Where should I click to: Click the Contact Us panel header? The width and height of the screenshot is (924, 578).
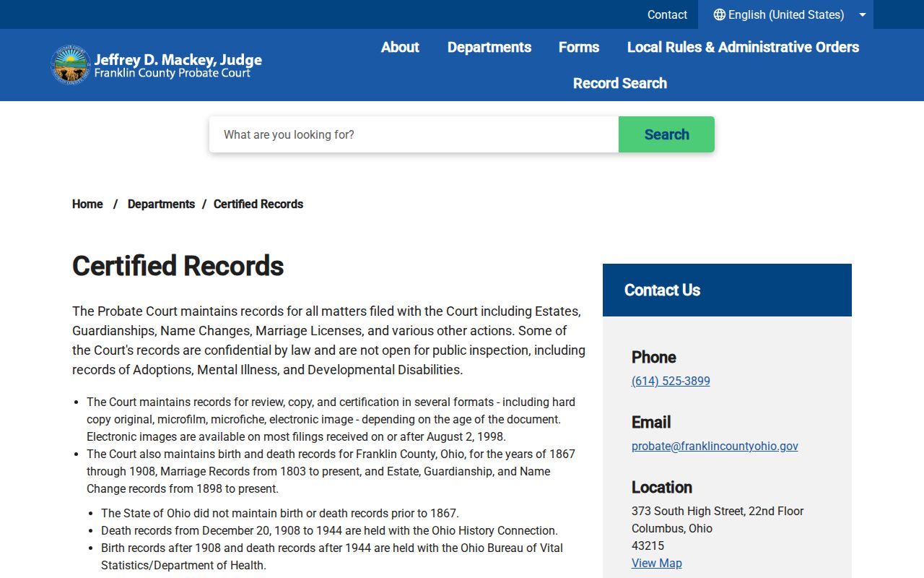(x=727, y=290)
